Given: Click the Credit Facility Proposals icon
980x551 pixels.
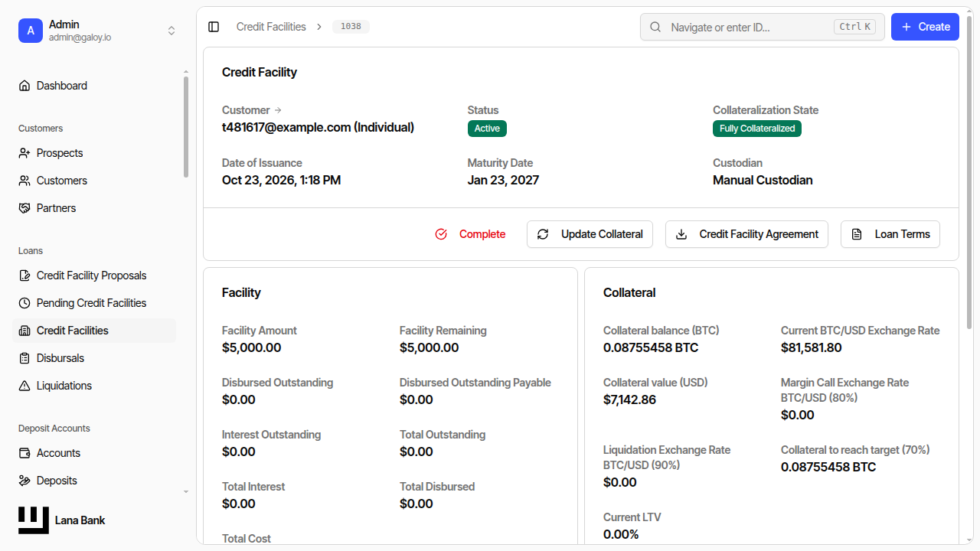Looking at the screenshot, I should [24, 275].
